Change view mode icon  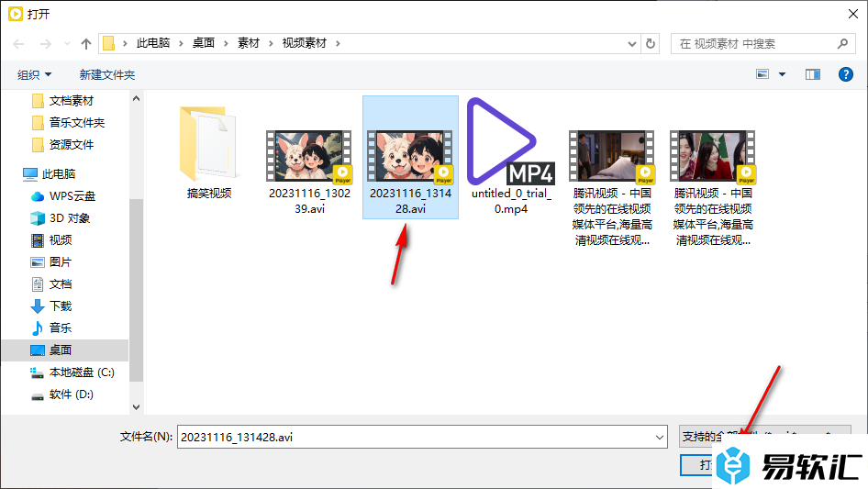coord(762,74)
